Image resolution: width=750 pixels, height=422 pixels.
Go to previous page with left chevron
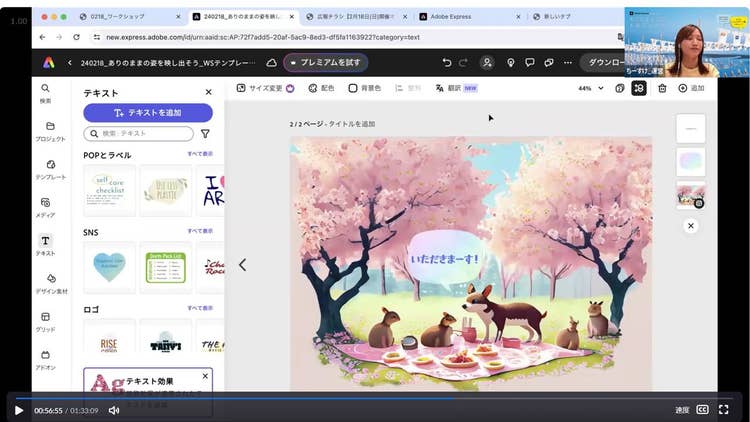(x=243, y=265)
